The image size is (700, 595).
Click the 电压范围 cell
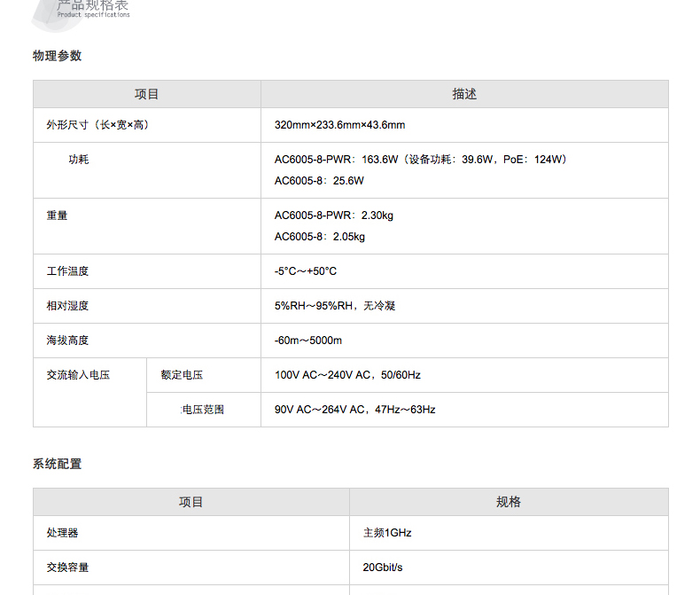[203, 410]
